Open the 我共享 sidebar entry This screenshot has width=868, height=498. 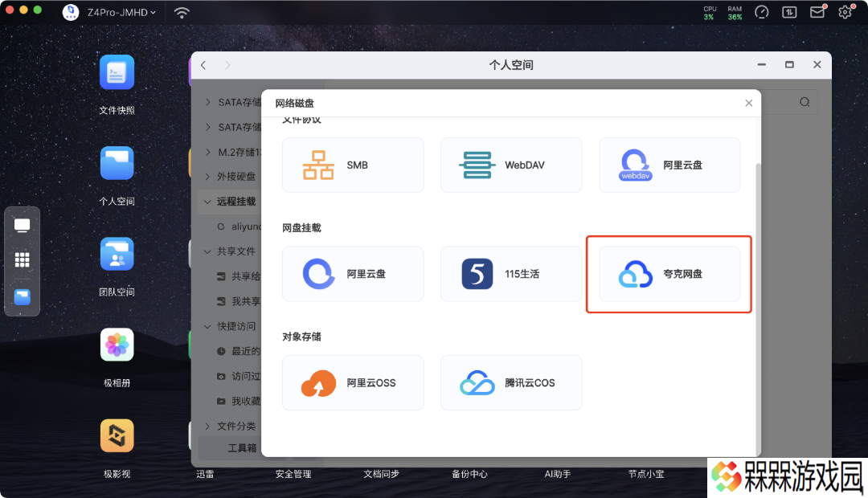[239, 301]
